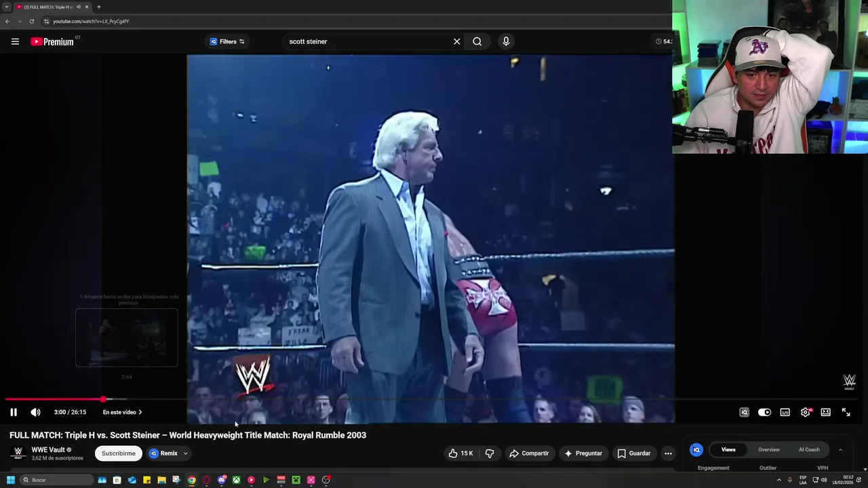Open player settings gear

tap(806, 412)
